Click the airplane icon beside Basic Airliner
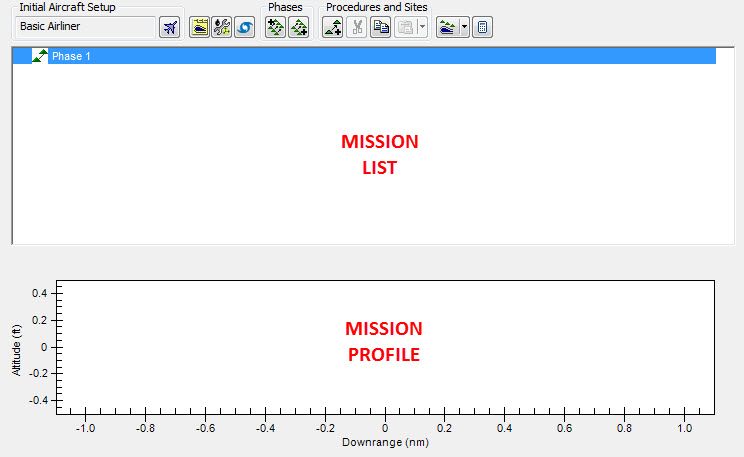The image size is (744, 457). point(170,27)
